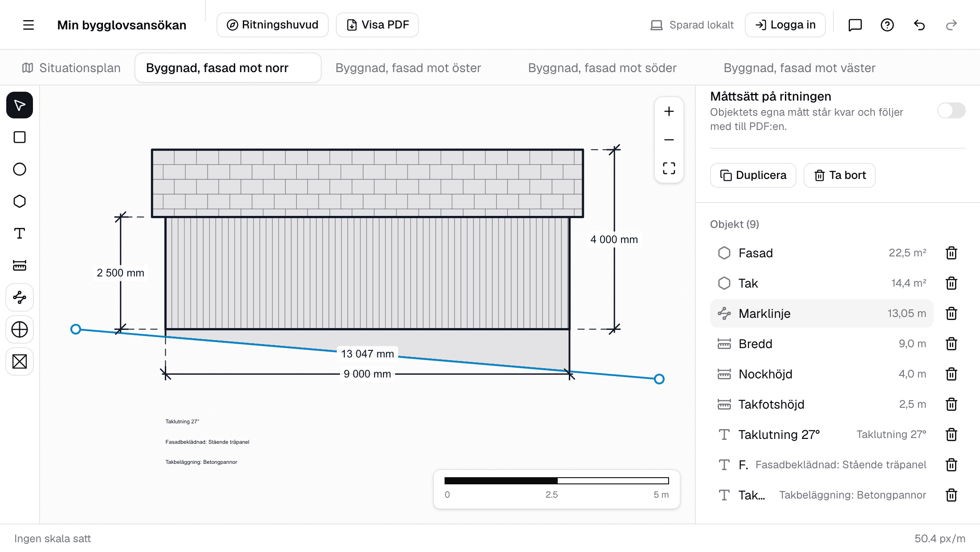Select the Fasad row in object list

pos(822,253)
